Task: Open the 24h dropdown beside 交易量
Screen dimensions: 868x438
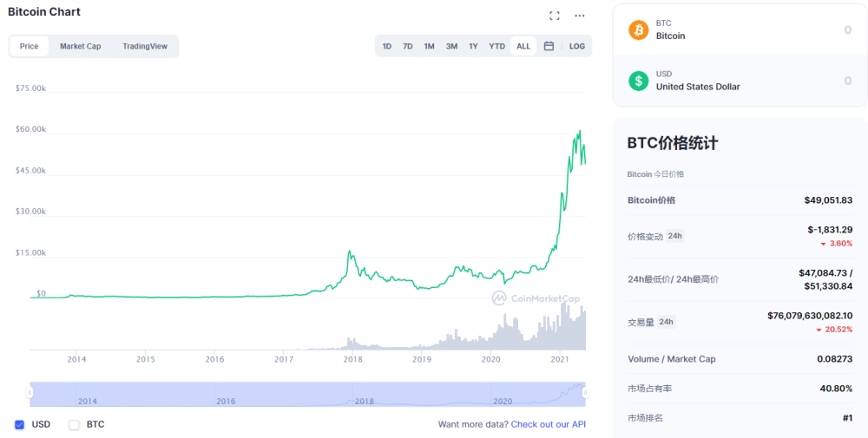Action: click(667, 321)
